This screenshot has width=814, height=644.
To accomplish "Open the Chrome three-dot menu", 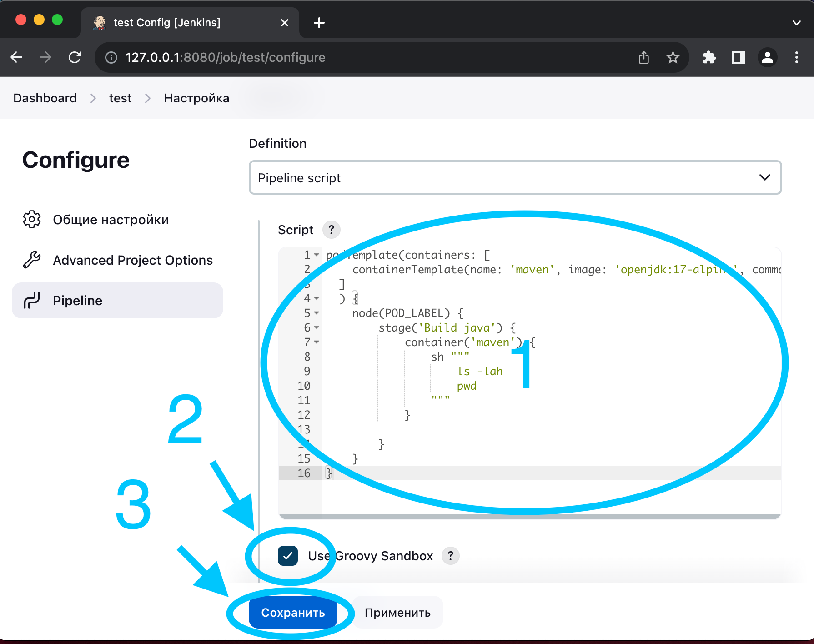I will 796,58.
